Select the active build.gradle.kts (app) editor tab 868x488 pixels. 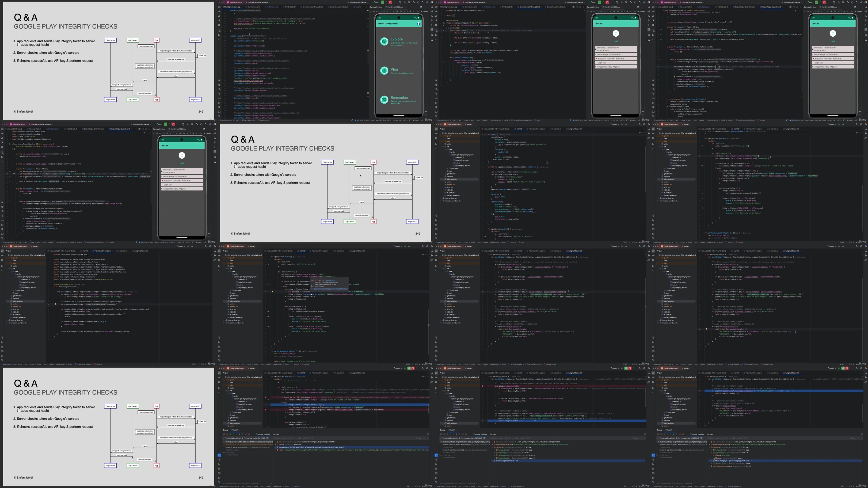(x=232, y=7)
